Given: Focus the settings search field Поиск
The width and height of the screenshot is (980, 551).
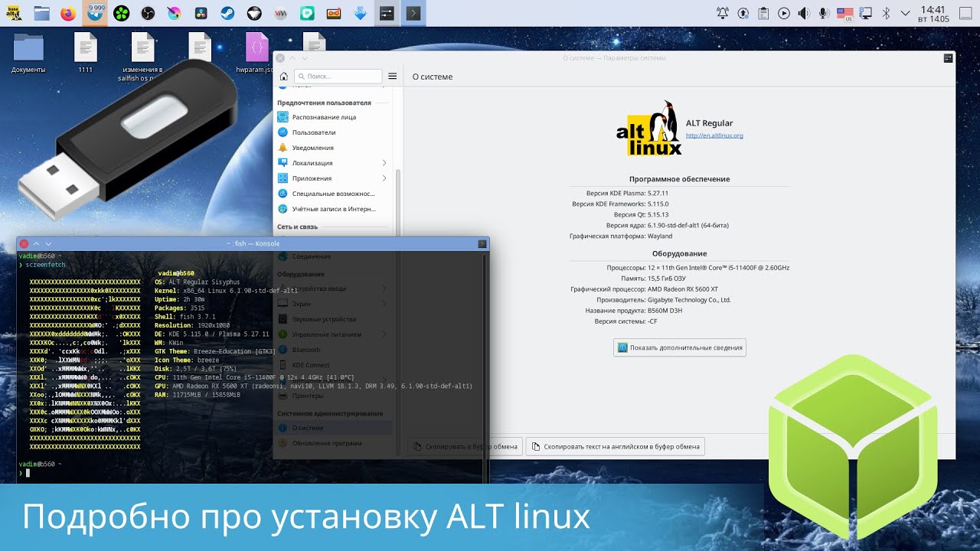Looking at the screenshot, I should pos(338,77).
